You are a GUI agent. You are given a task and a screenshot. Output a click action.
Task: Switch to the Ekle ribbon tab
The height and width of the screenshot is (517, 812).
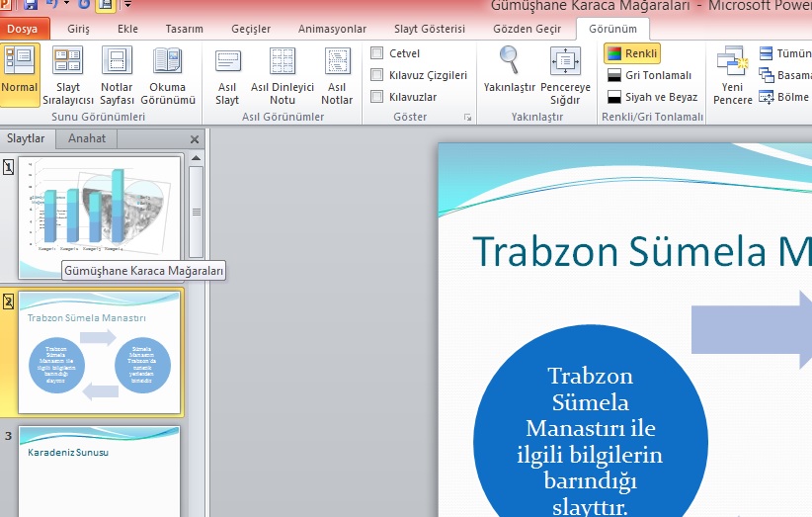[x=127, y=29]
